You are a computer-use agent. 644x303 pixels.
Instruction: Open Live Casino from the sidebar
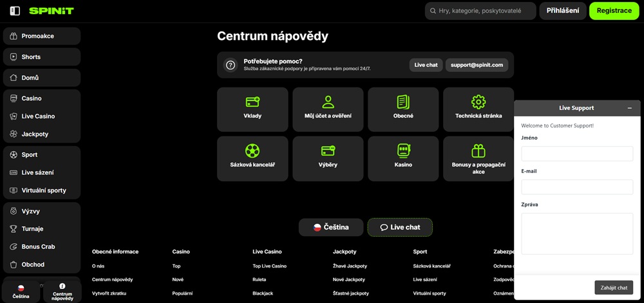pos(42,116)
